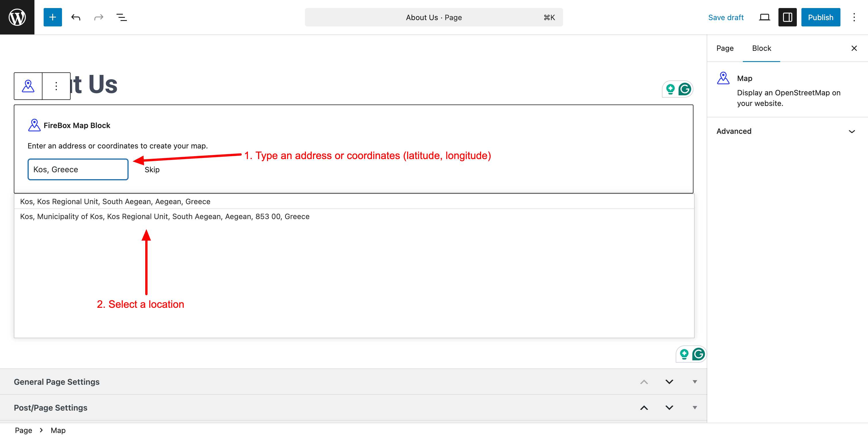Toggle Post/Page Settings panel triangle
868x437 pixels.
point(695,408)
